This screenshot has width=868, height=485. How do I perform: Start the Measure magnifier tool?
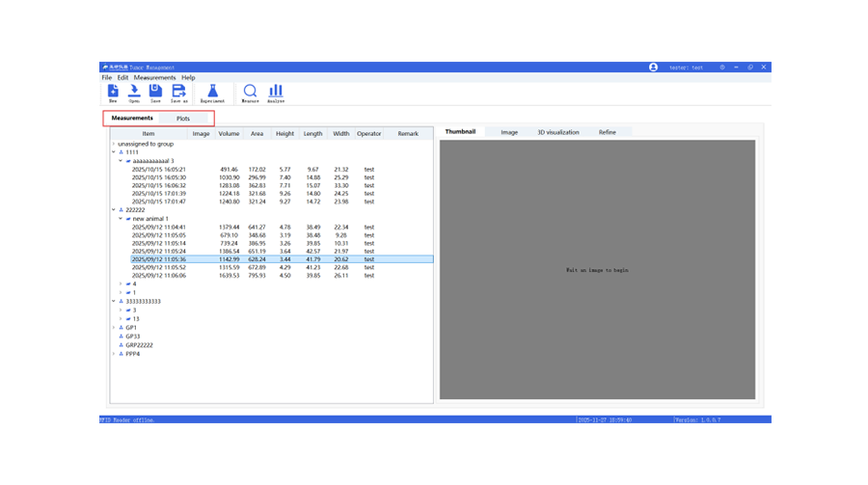click(250, 92)
